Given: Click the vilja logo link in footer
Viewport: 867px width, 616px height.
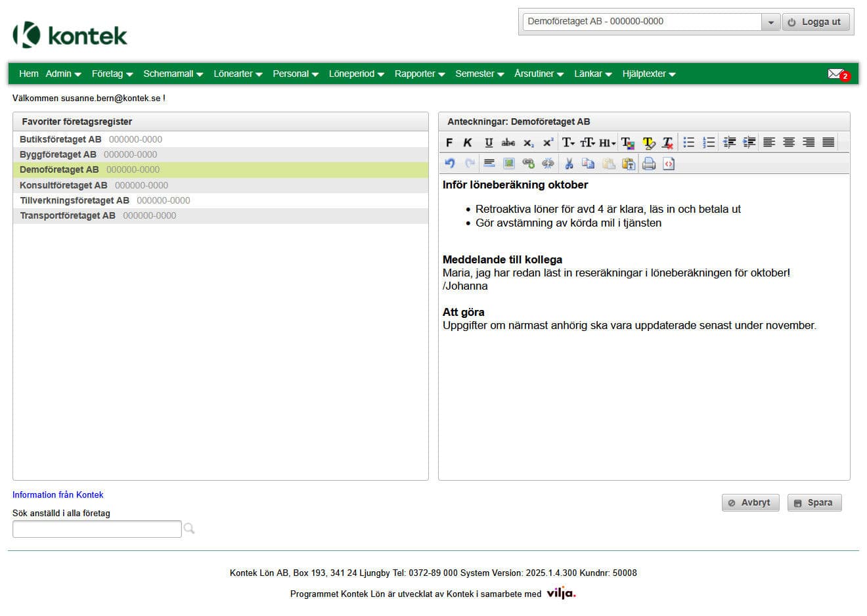Looking at the screenshot, I should click(561, 593).
